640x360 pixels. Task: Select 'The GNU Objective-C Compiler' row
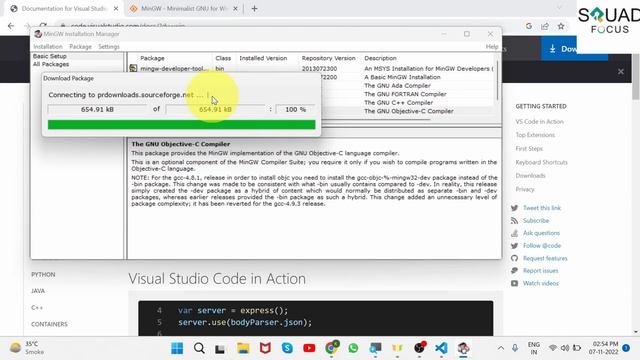coord(409,111)
